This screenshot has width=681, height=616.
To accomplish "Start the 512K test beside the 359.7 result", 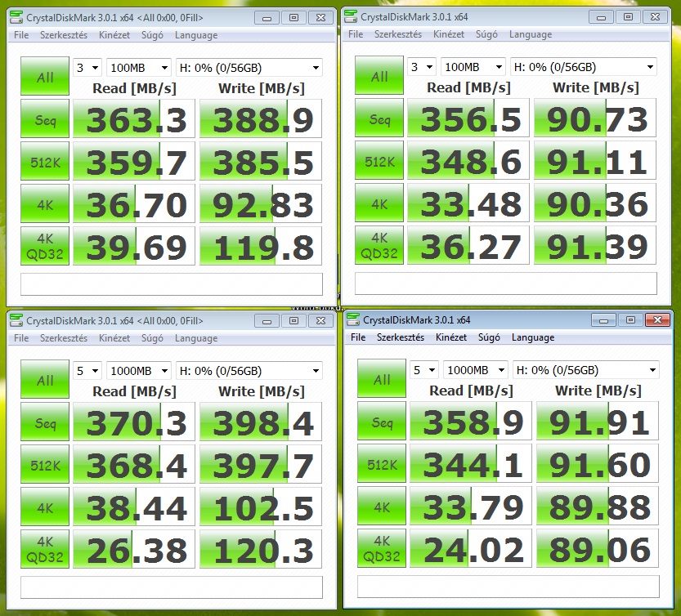I will pyautogui.click(x=45, y=161).
